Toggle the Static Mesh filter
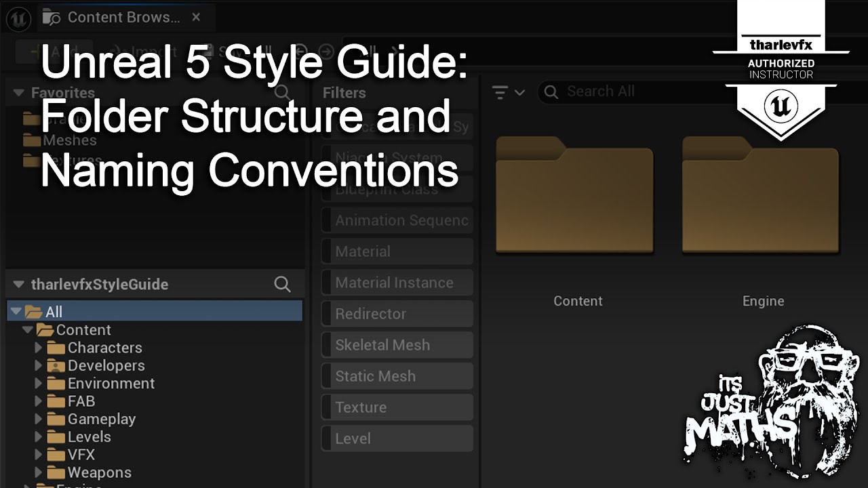868x488 pixels. pos(397,376)
